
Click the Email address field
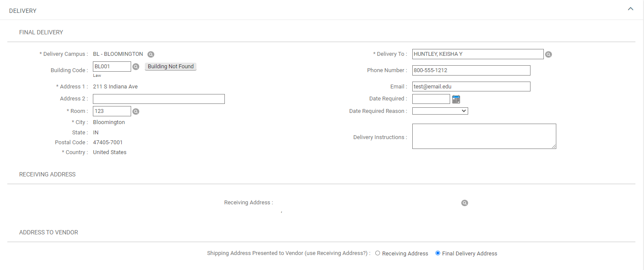471,87
